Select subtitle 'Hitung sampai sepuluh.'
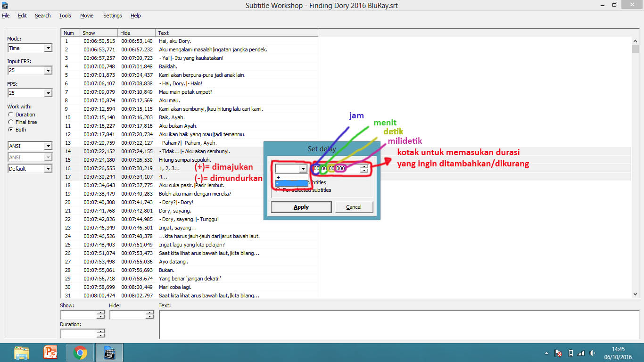The width and height of the screenshot is (644, 362). tap(190, 160)
